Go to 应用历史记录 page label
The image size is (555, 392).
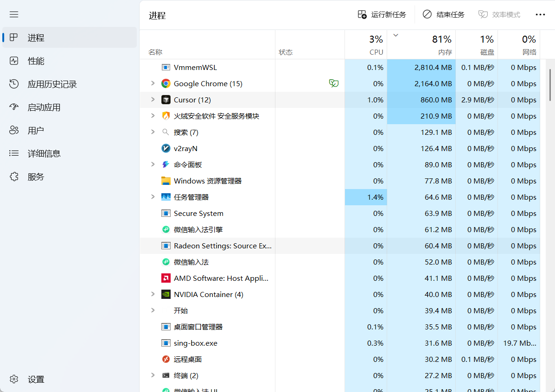pyautogui.click(x=52, y=84)
